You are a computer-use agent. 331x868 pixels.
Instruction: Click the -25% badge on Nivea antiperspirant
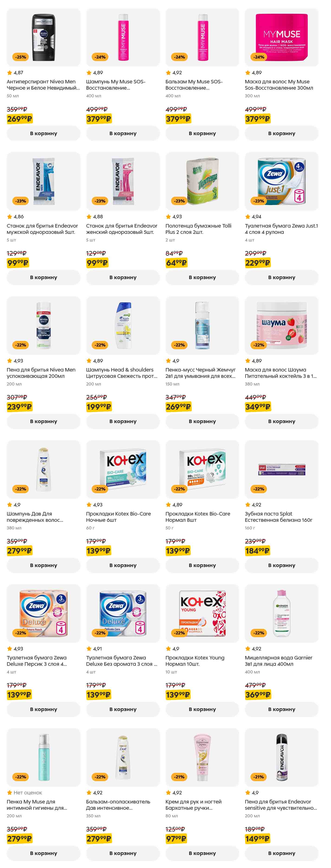pyautogui.click(x=20, y=57)
